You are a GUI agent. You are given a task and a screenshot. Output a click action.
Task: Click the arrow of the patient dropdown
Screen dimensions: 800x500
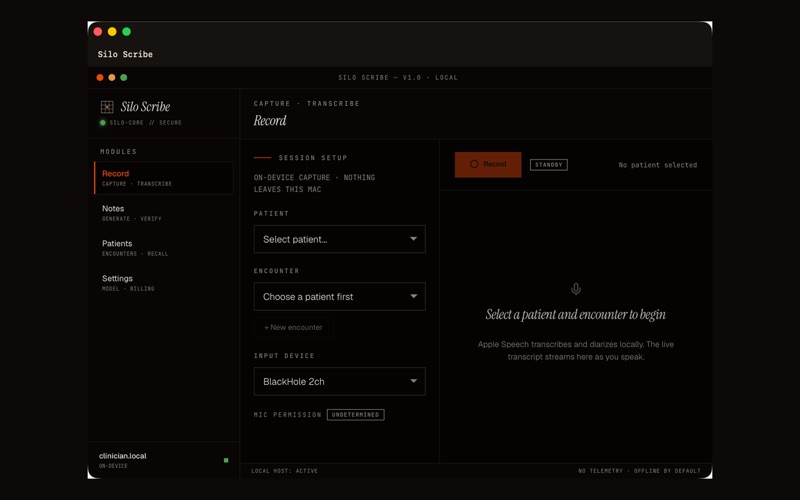(x=413, y=239)
